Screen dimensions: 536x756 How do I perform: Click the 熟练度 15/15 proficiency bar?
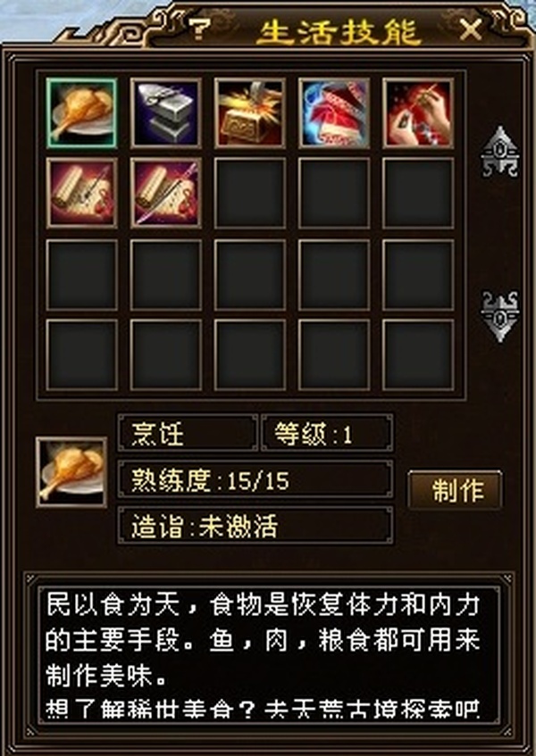click(x=255, y=479)
